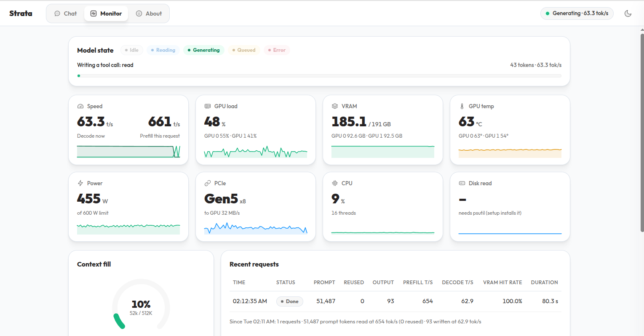
Task: Click the "Writing a tool call: read" status text
Action: pos(105,65)
